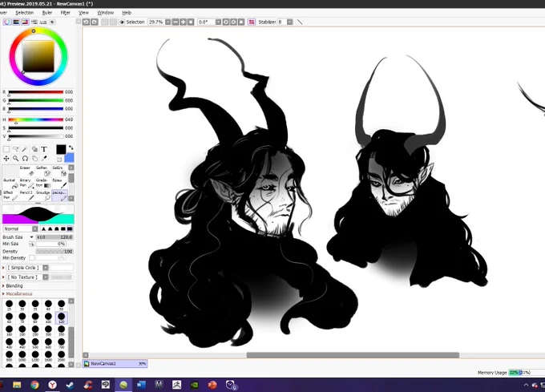This screenshot has height=392, width=545.
Task: Open the Help menu
Action: [x=127, y=13]
